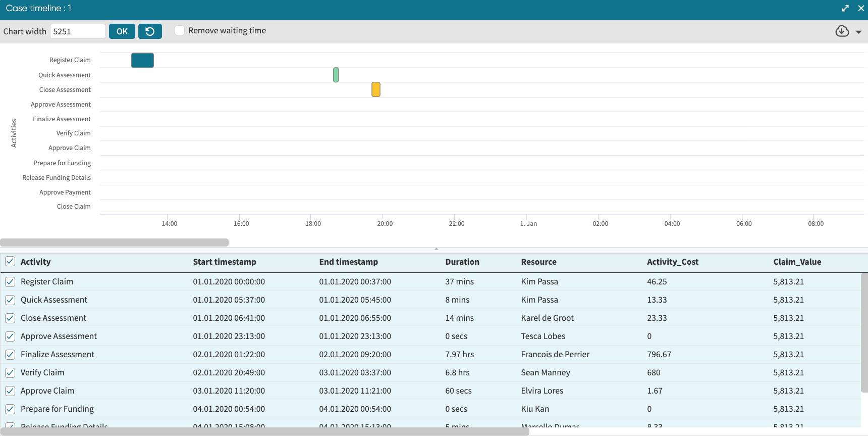
Task: Click the Chart width input field
Action: (x=77, y=31)
